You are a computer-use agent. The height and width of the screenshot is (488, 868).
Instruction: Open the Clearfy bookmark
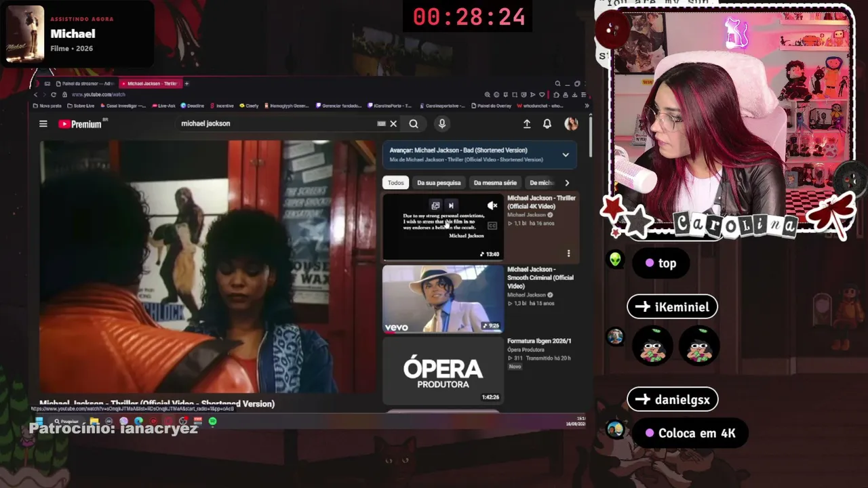(250, 106)
